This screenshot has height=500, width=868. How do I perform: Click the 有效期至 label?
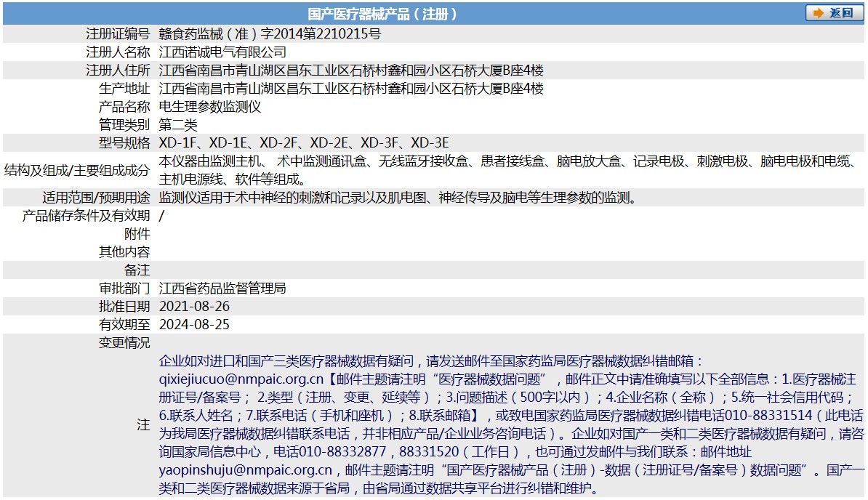pyautogui.click(x=124, y=325)
